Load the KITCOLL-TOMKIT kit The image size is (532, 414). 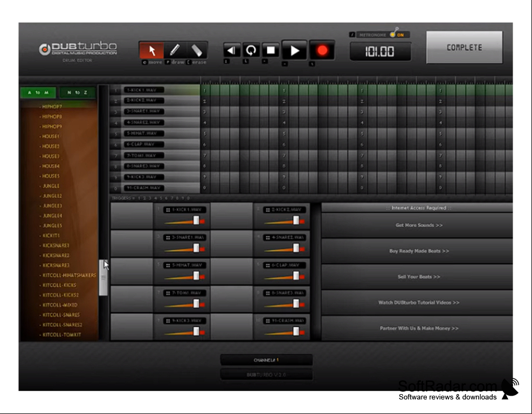(x=60, y=335)
